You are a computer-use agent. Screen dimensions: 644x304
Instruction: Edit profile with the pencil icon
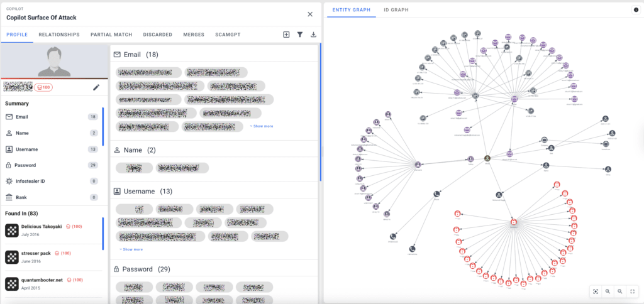(96, 87)
